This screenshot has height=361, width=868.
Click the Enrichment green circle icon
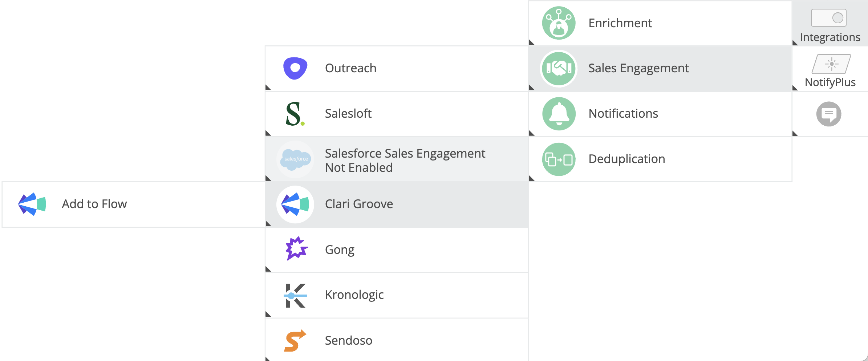point(559,23)
